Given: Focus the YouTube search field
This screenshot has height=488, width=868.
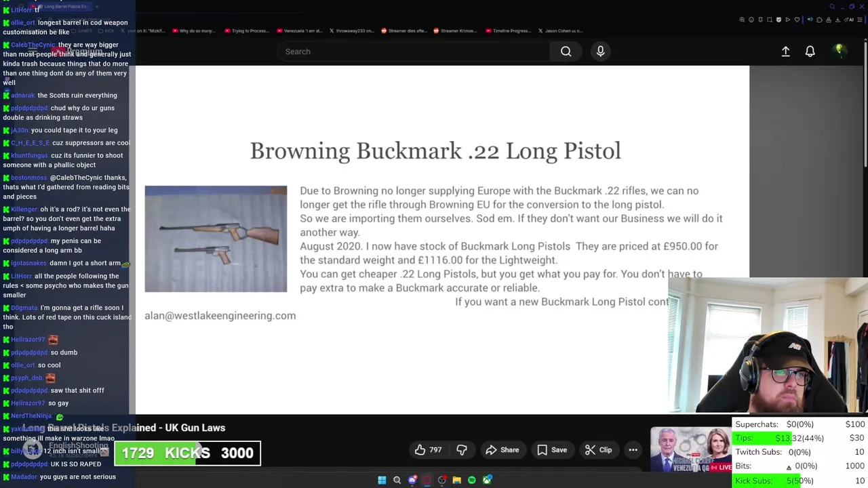Looking at the screenshot, I should 414,52.
